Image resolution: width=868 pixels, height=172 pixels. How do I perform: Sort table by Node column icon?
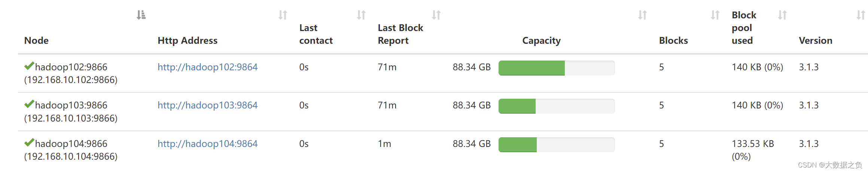[x=141, y=15]
